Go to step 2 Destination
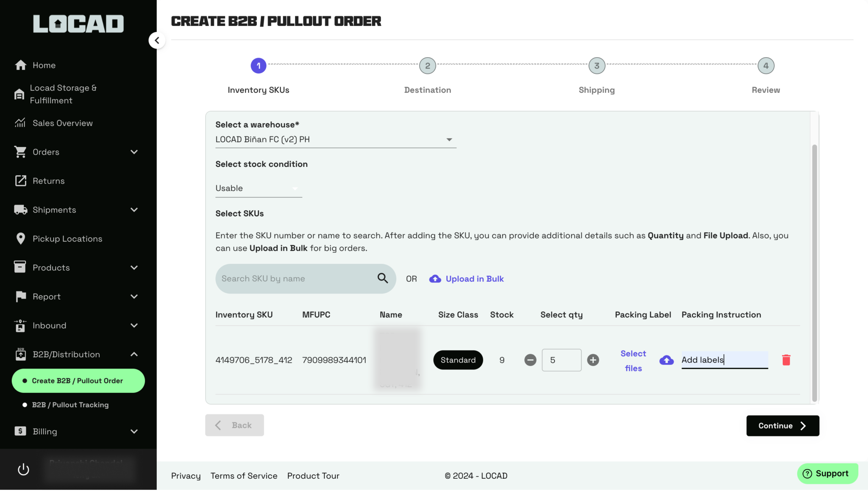The height and width of the screenshot is (491, 868). point(427,66)
